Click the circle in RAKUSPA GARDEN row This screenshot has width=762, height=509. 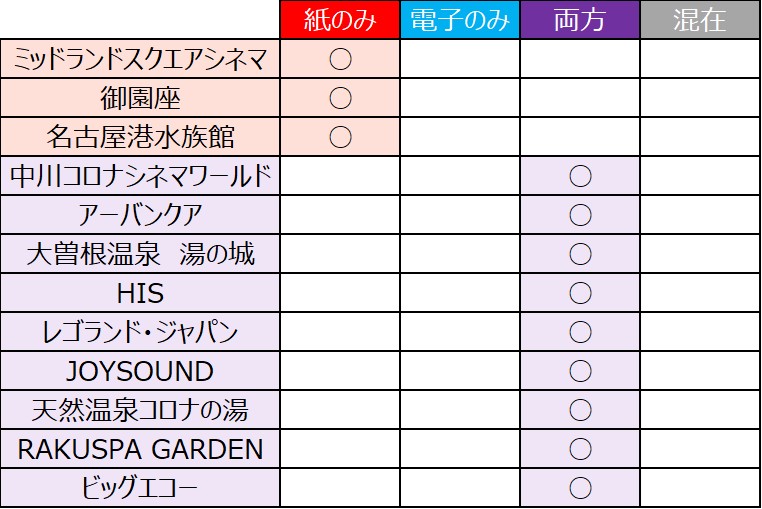[580, 449]
